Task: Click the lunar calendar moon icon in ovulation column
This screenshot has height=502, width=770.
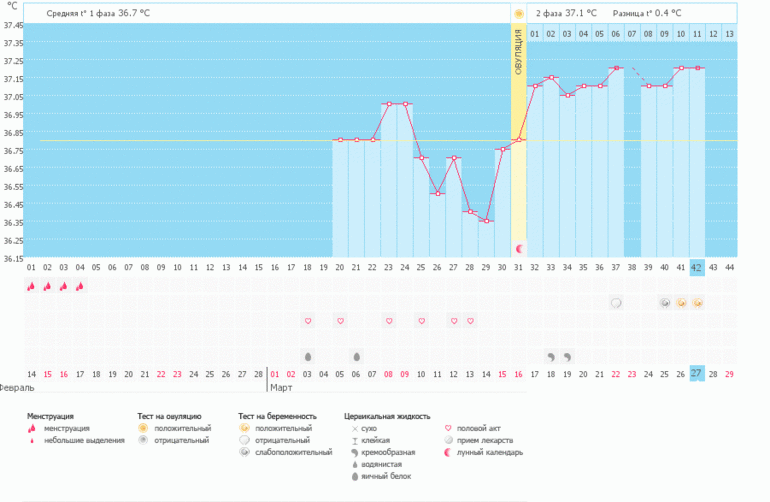Action: pyautogui.click(x=519, y=249)
